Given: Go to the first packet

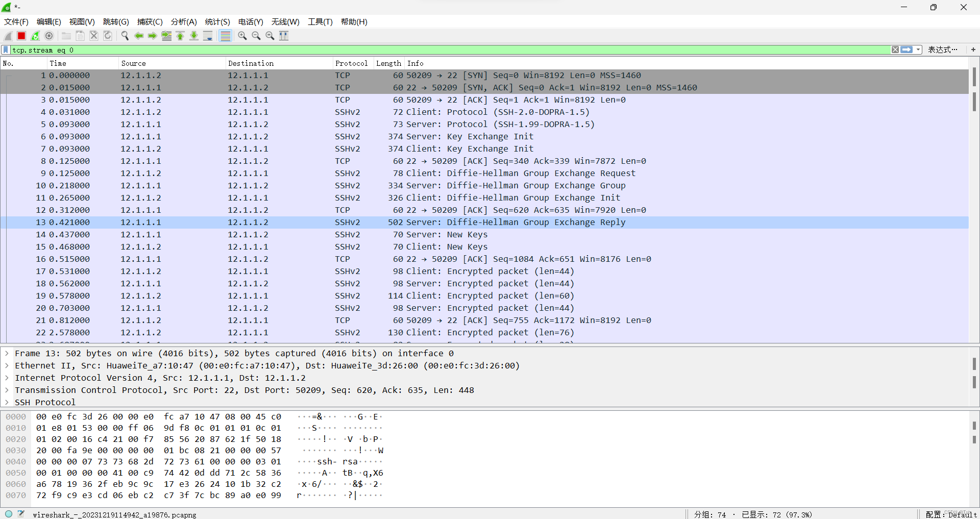Looking at the screenshot, I should coord(180,36).
